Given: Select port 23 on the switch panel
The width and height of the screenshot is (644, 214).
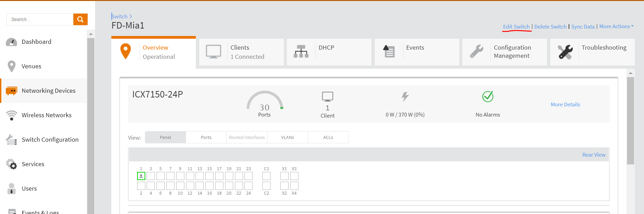Looking at the screenshot, I should [249, 176].
